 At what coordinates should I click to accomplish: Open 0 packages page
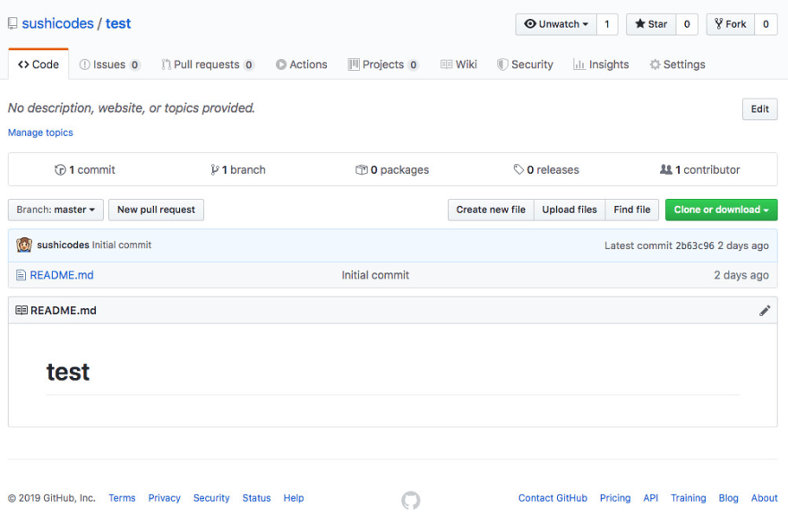tap(392, 170)
